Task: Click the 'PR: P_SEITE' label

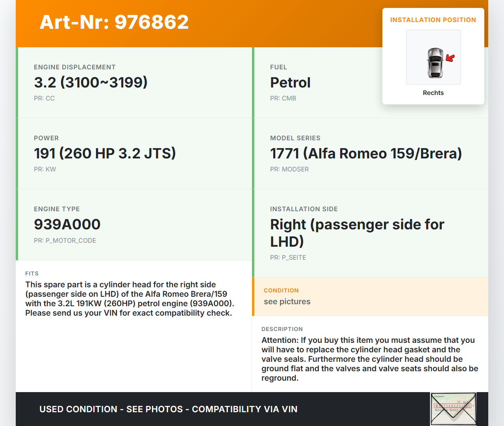Action: tap(288, 257)
